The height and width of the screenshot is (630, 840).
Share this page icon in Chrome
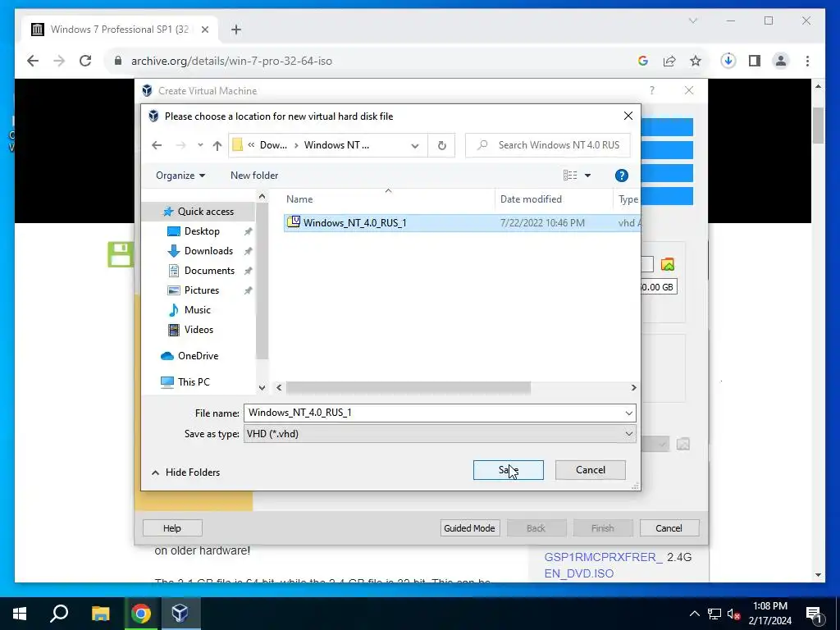(x=669, y=61)
